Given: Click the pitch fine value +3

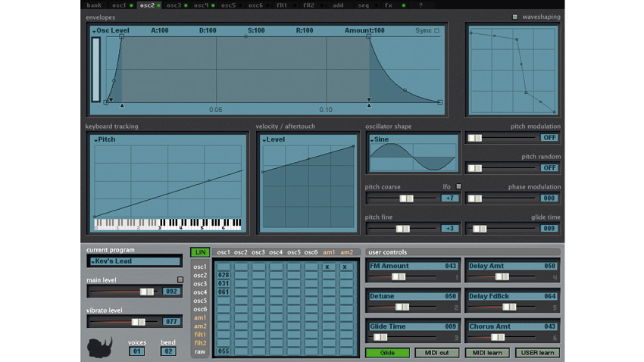Looking at the screenshot, I should click(x=450, y=229).
